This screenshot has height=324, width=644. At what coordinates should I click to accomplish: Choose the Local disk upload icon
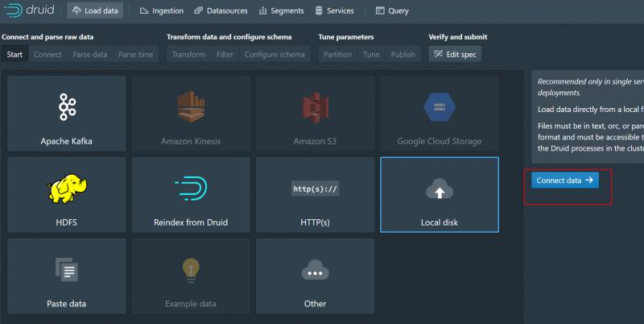tap(440, 189)
